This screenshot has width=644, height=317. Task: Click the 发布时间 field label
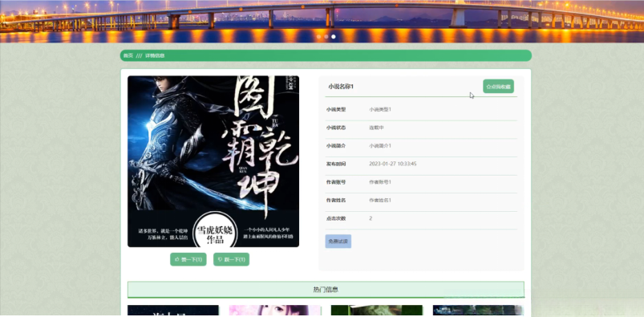336,164
